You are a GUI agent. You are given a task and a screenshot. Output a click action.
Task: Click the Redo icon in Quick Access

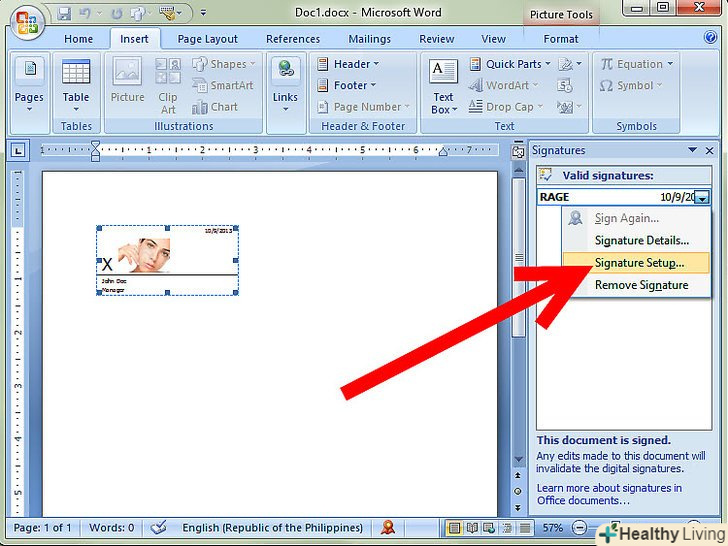pos(116,13)
